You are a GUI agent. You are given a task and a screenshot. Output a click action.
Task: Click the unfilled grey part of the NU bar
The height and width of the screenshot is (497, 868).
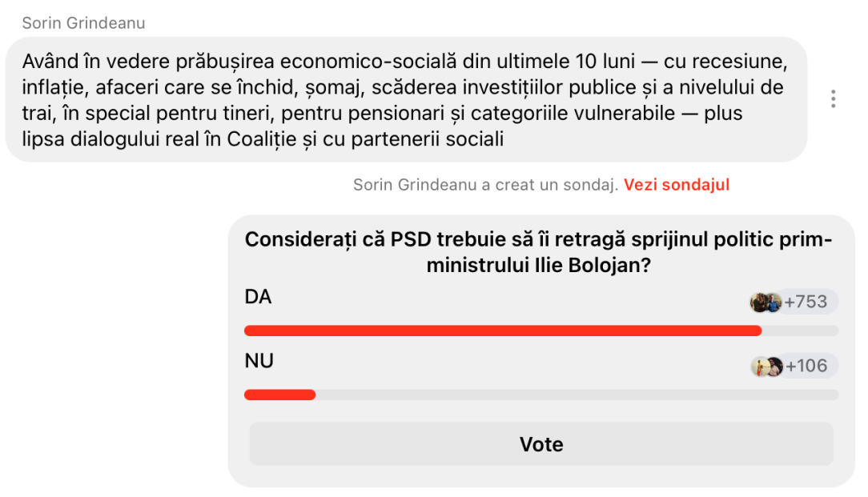[x=577, y=395]
